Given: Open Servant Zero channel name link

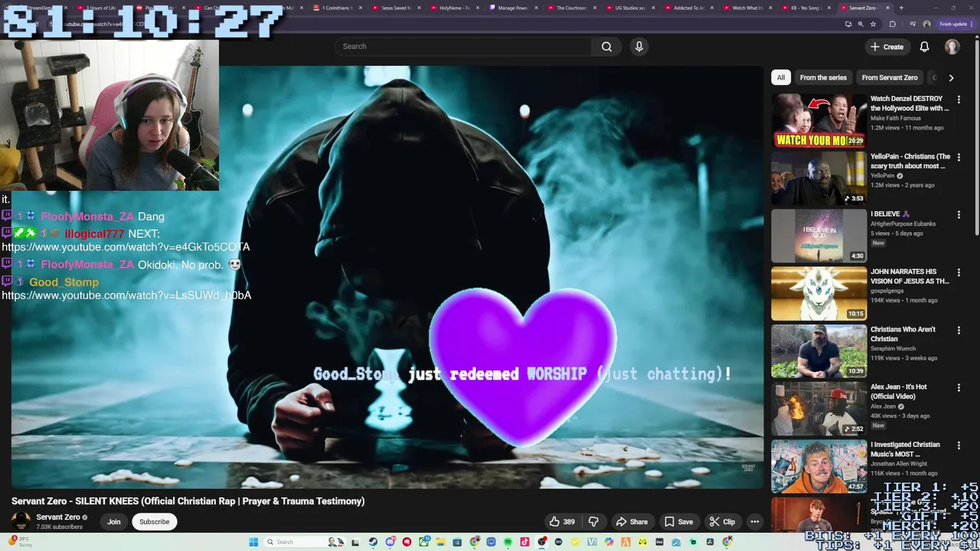Looking at the screenshot, I should [58, 517].
